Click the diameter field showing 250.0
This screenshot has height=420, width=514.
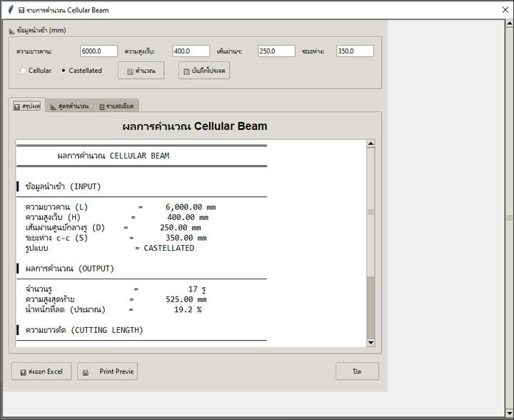coord(276,51)
